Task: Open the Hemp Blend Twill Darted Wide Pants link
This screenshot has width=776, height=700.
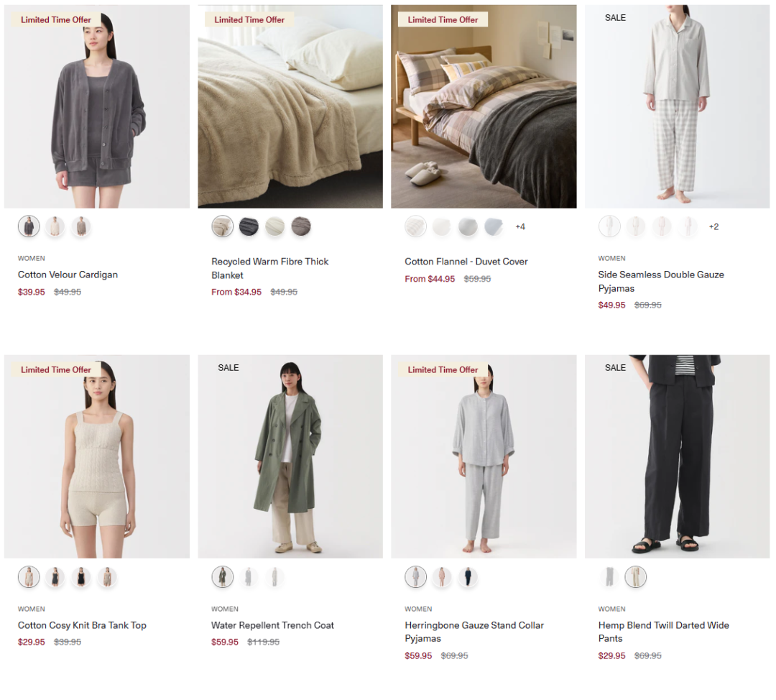Action: pyautogui.click(x=664, y=632)
